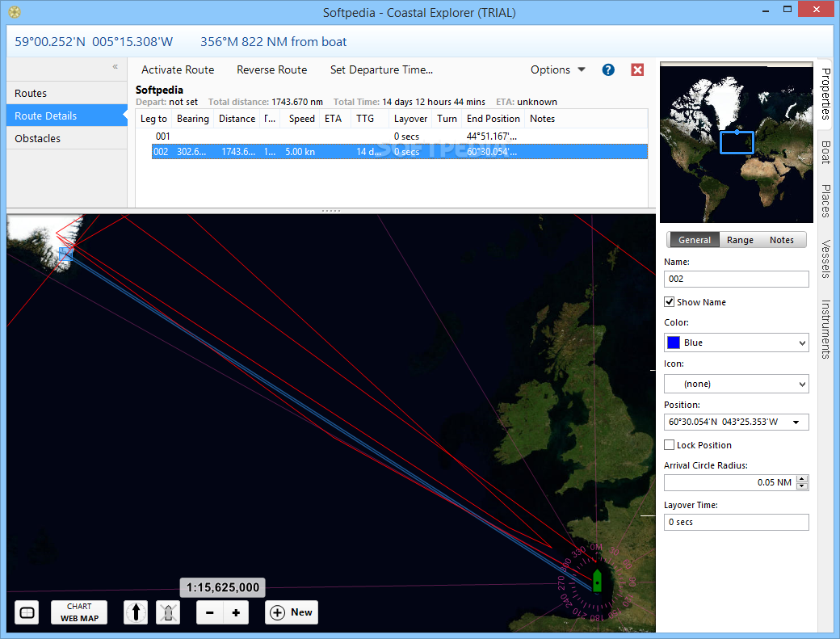This screenshot has width=840, height=639.
Task: Open the Properties side tab
Action: point(825,94)
